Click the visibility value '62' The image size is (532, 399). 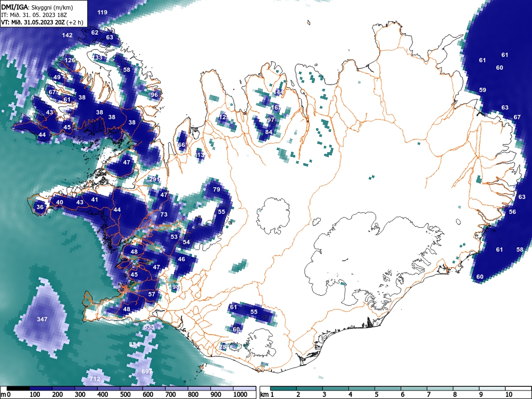click(95, 32)
